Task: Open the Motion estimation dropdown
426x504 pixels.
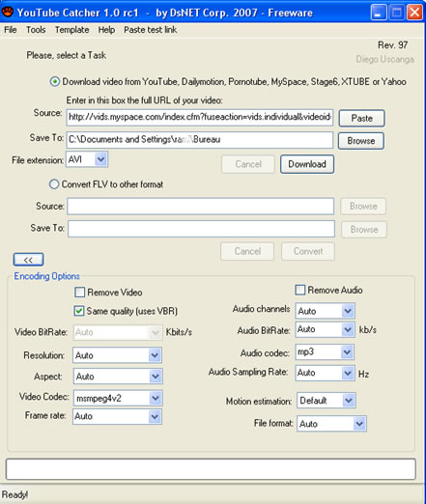Action: [349, 401]
